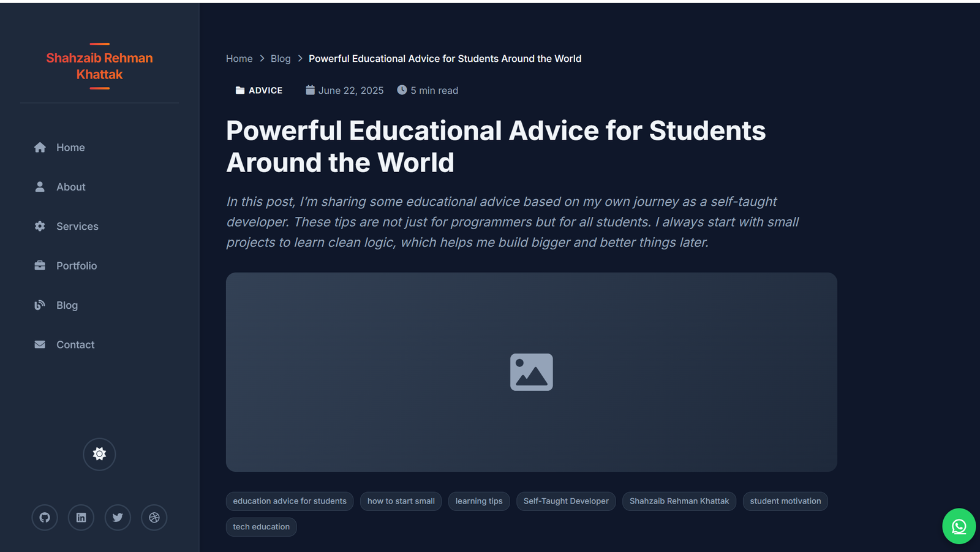
Task: Select the briefcase icon beside Portfolio
Action: click(39, 265)
